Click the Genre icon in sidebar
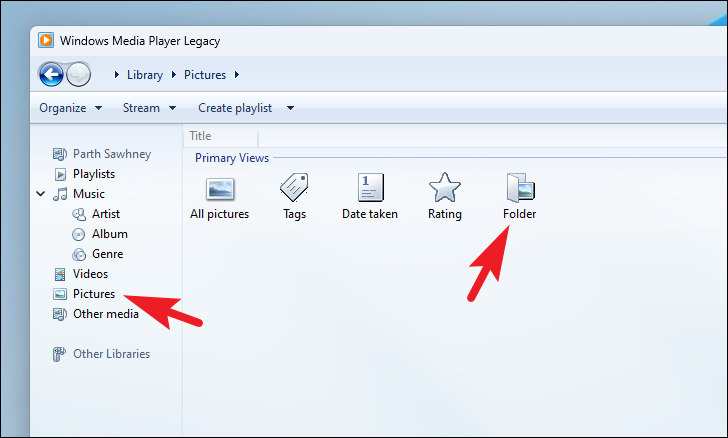 tap(79, 254)
